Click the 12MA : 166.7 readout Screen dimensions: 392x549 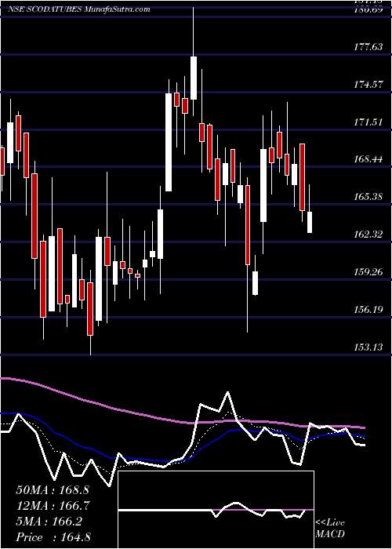53,506
